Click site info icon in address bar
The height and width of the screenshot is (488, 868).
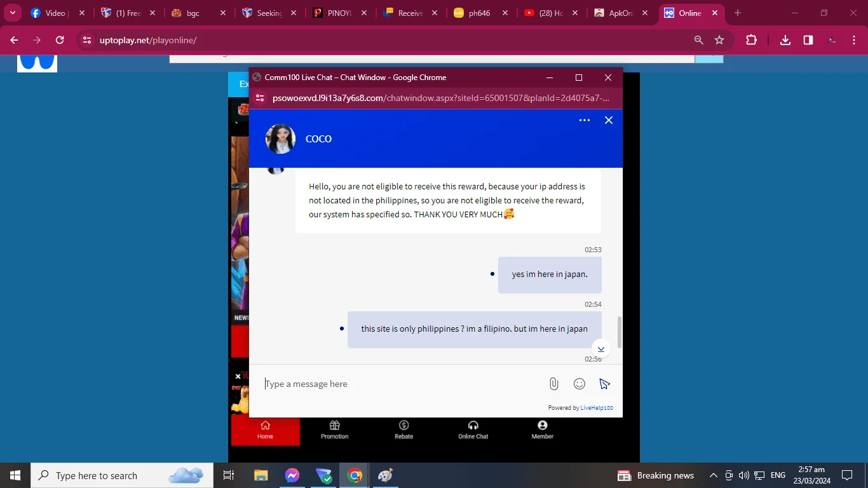(x=87, y=40)
